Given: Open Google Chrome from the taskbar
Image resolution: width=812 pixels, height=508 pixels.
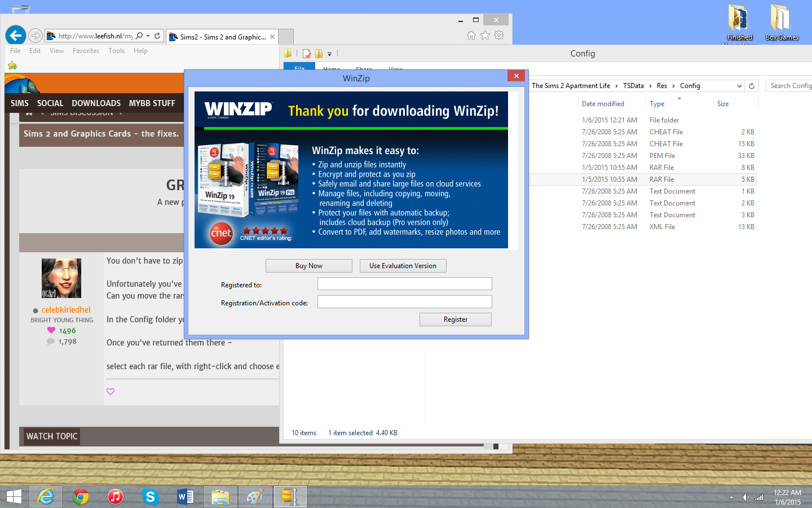Looking at the screenshot, I should [81, 497].
